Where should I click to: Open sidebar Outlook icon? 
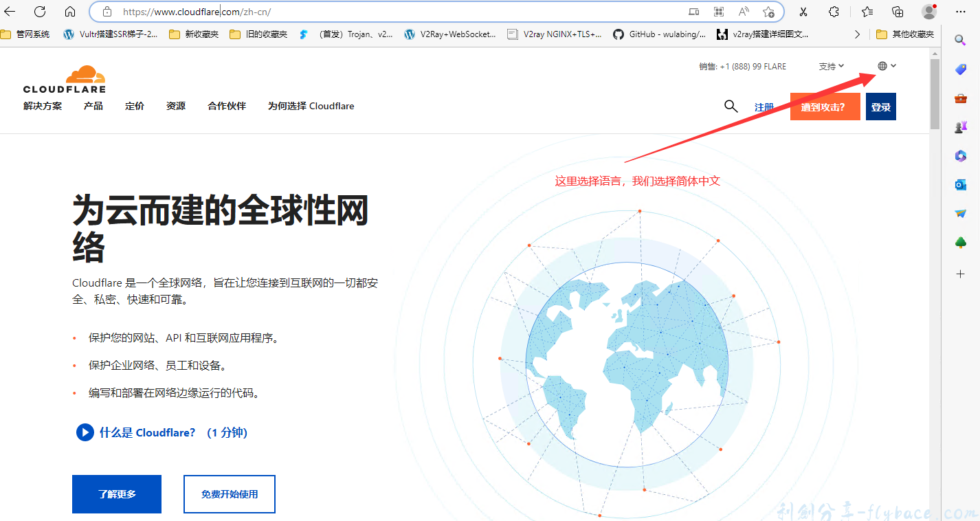coord(961,185)
